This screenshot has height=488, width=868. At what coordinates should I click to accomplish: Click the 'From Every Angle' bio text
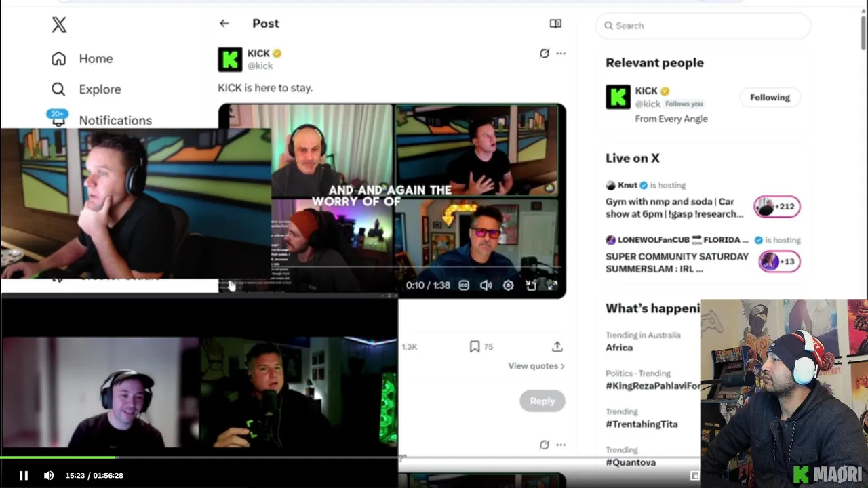(671, 119)
